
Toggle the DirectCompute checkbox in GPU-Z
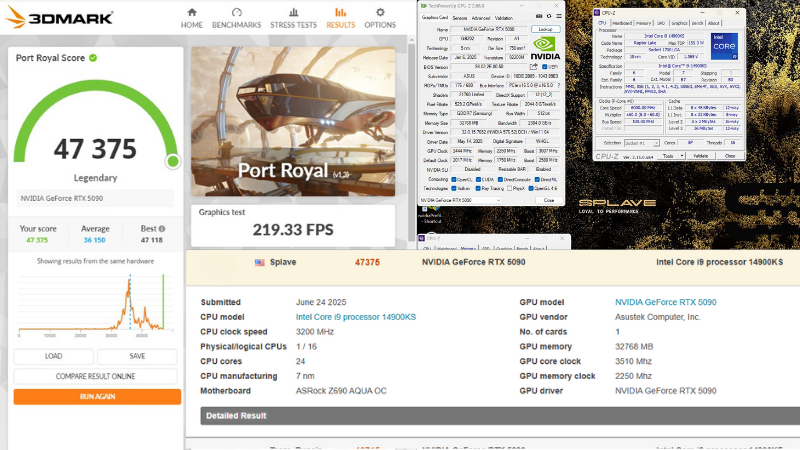click(501, 180)
